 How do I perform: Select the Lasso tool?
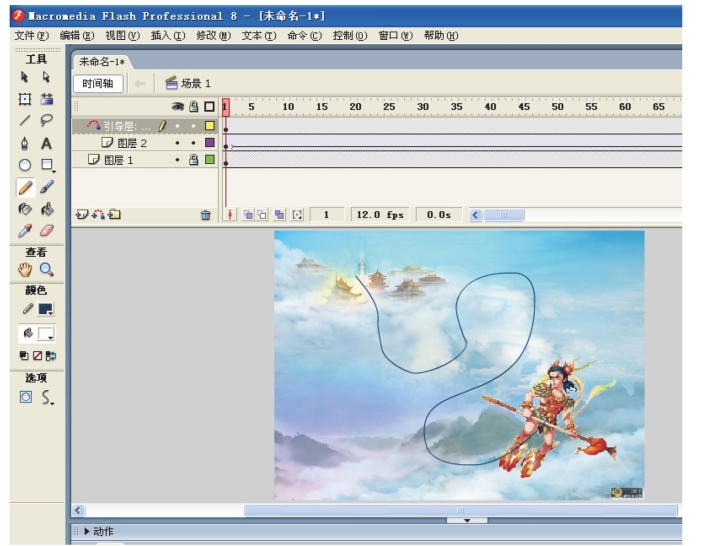(x=46, y=121)
